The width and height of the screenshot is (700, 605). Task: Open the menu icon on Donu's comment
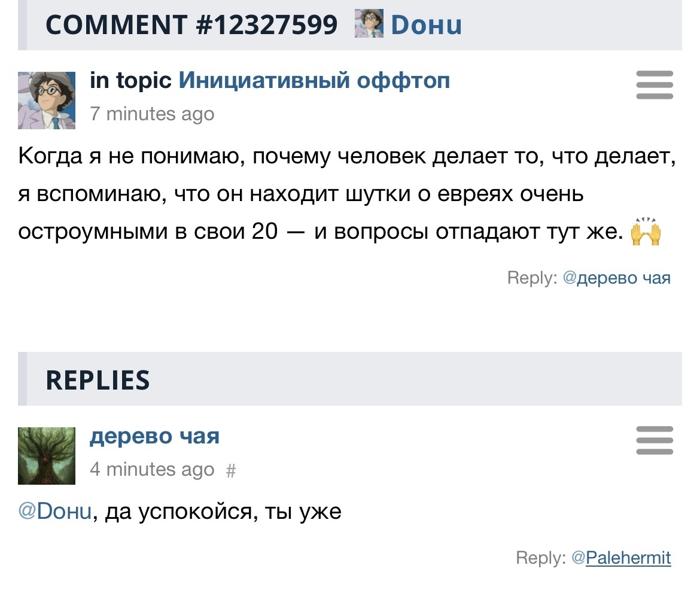654,85
